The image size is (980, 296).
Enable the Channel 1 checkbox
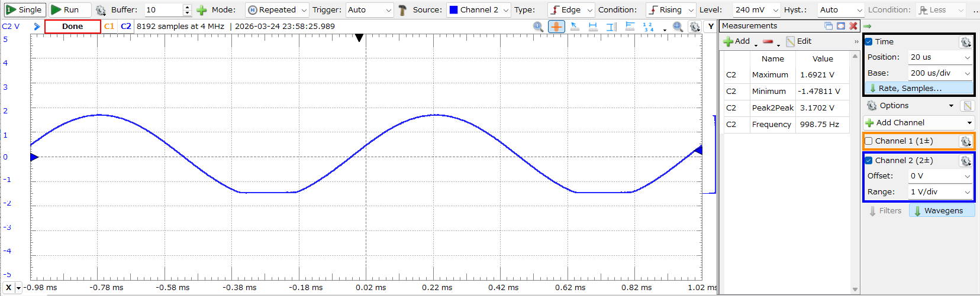(x=869, y=141)
